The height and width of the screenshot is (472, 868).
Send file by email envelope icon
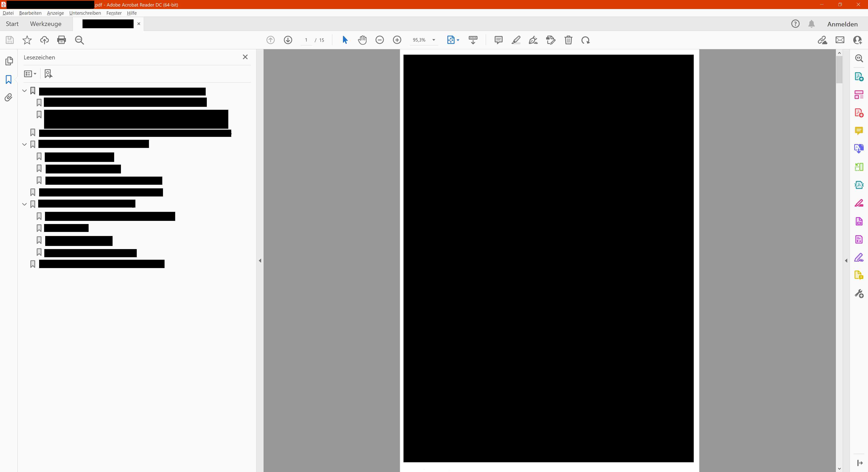point(840,40)
